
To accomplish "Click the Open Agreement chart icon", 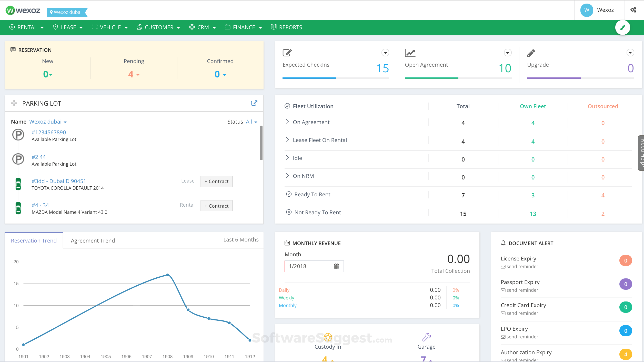I will [409, 53].
